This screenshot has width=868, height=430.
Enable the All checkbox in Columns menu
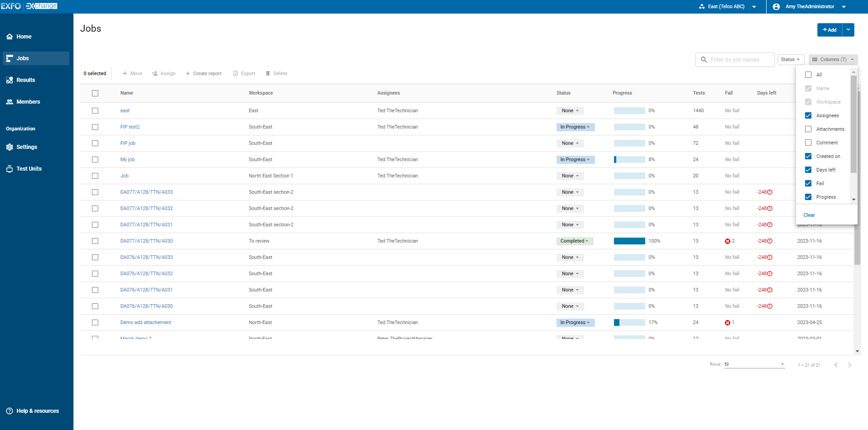(x=809, y=75)
